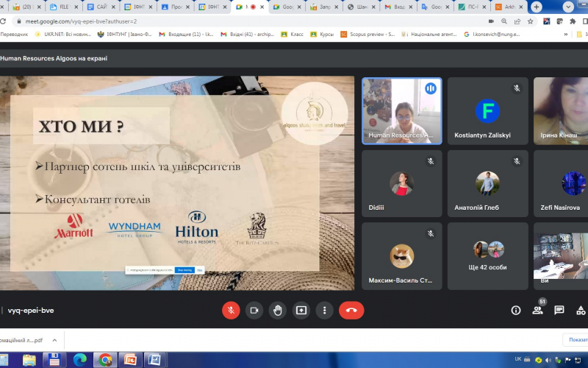Viewport: 588px width, 368px height.
Task: Click the speaking indicator on presenter tile
Action: [431, 88]
